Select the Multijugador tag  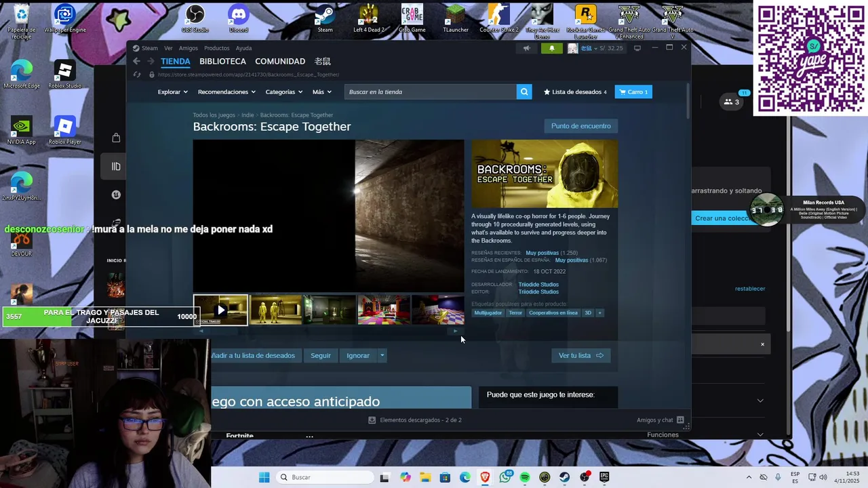point(488,312)
